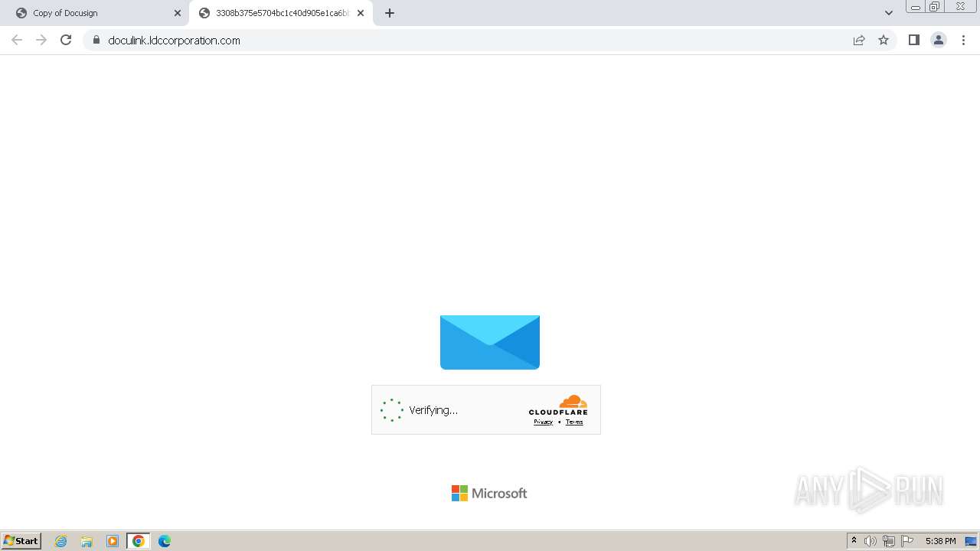Go forward to the next page
This screenshot has width=980, height=551.
tap(41, 40)
